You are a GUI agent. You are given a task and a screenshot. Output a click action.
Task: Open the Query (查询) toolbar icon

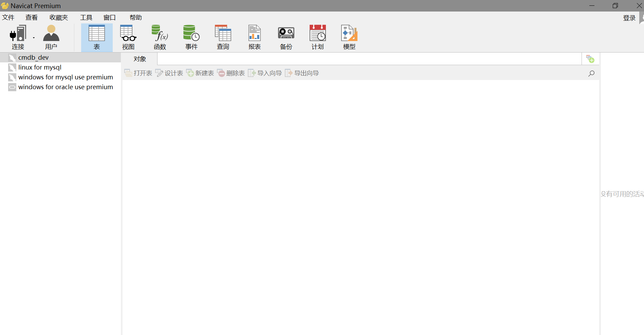(223, 37)
